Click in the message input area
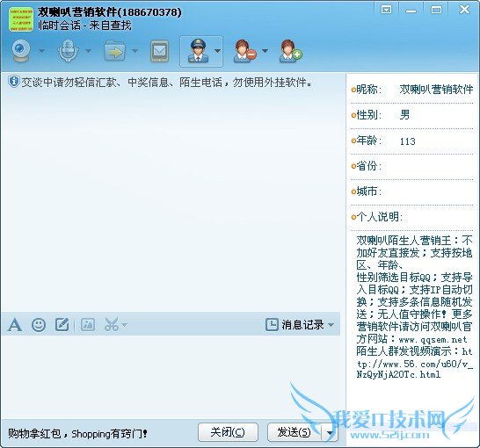This screenshot has width=480, height=448. [x=171, y=377]
